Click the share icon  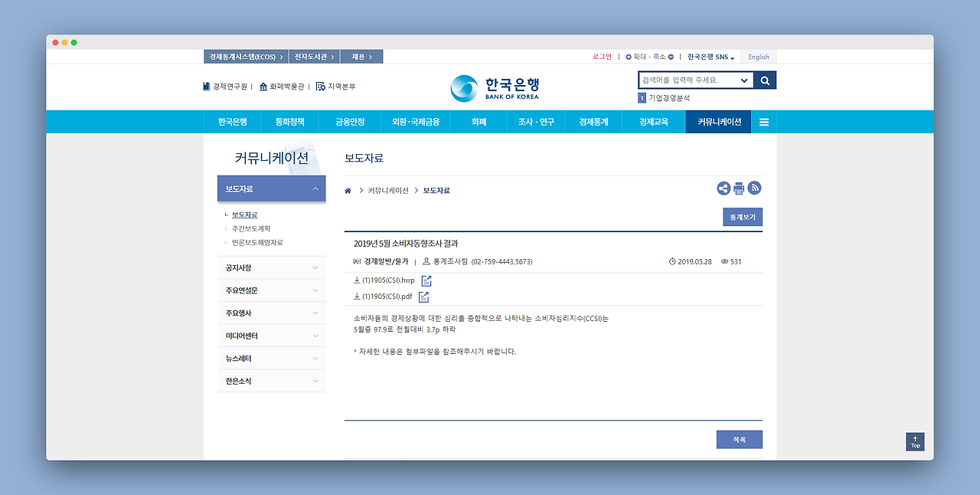pos(724,188)
